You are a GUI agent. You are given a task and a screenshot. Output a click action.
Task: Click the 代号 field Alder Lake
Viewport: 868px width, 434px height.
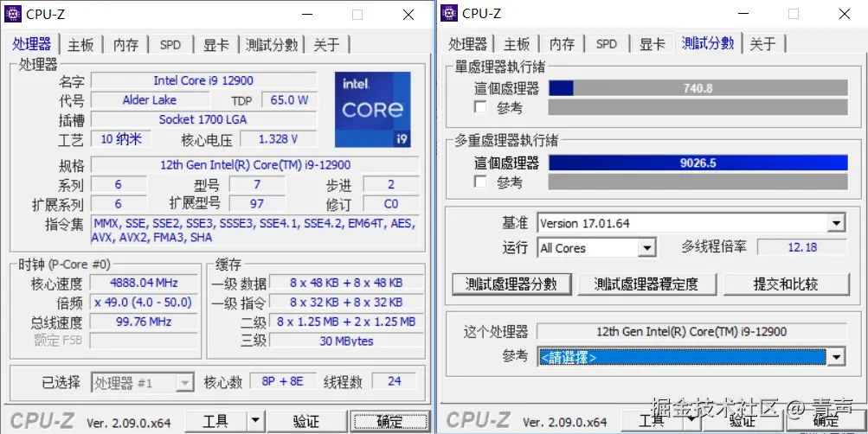(150, 100)
